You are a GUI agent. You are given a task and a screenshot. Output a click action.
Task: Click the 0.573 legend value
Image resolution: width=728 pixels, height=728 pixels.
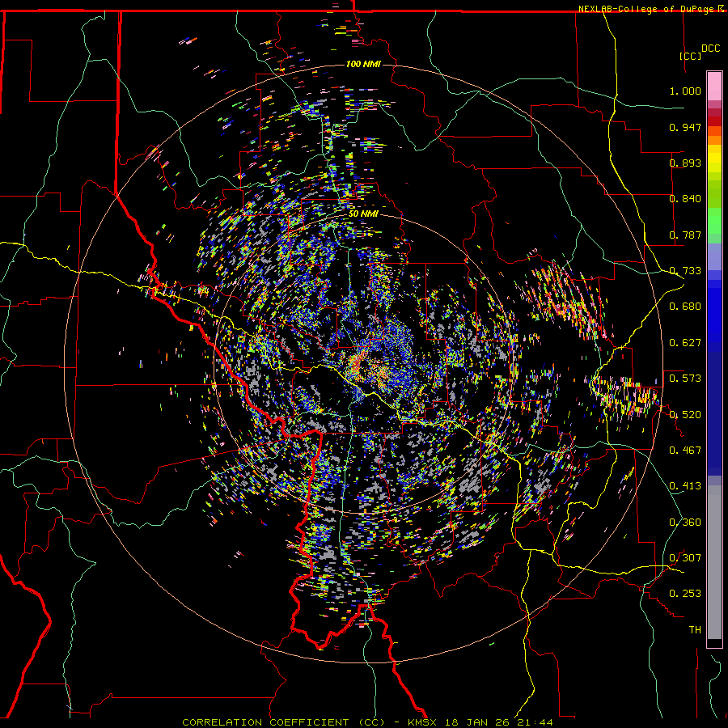point(685,379)
